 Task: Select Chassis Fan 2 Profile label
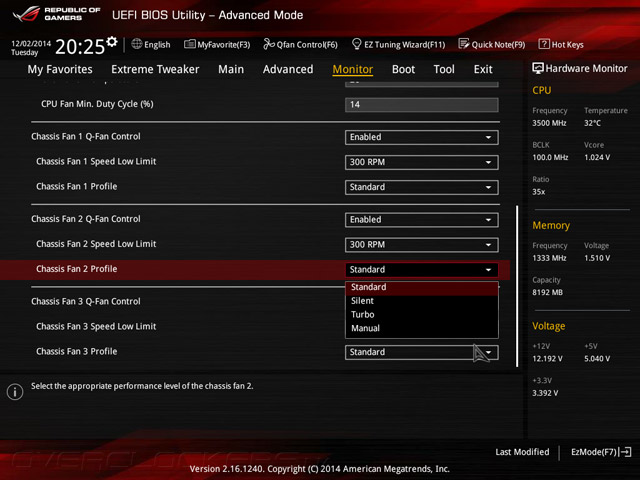(76, 269)
